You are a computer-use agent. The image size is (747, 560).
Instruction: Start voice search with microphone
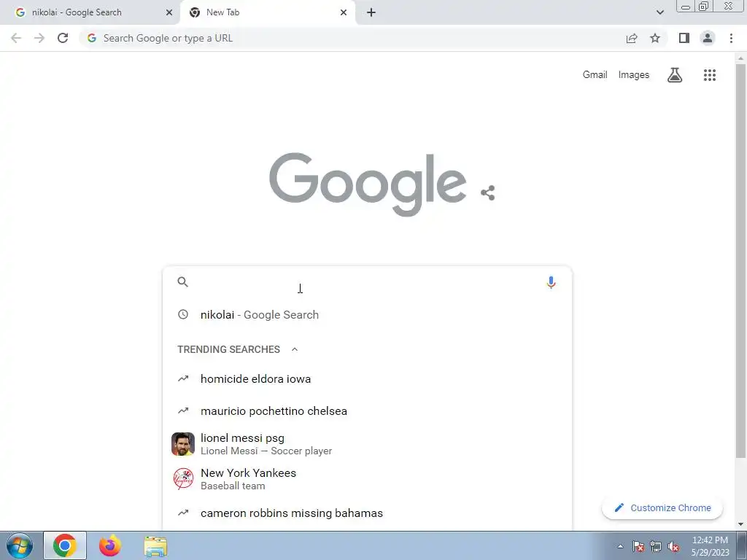pyautogui.click(x=551, y=282)
